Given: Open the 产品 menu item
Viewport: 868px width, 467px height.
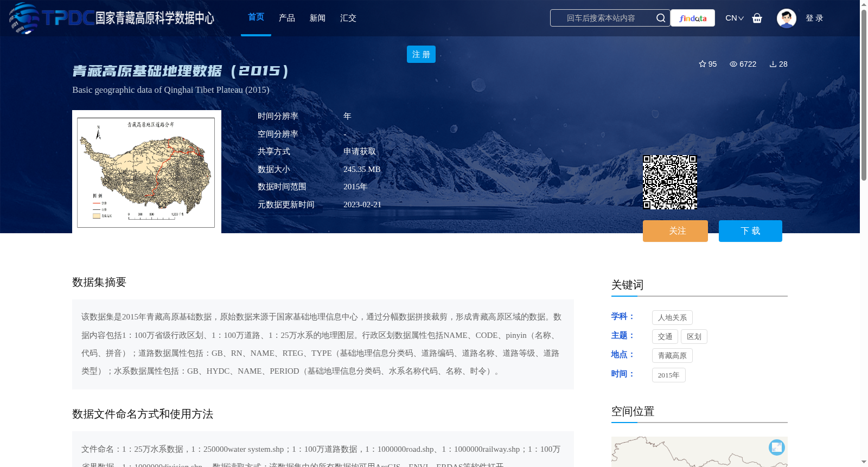Looking at the screenshot, I should point(287,18).
